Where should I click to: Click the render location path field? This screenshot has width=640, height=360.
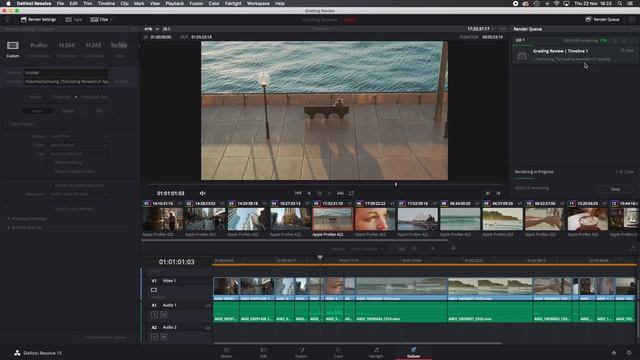point(66,82)
